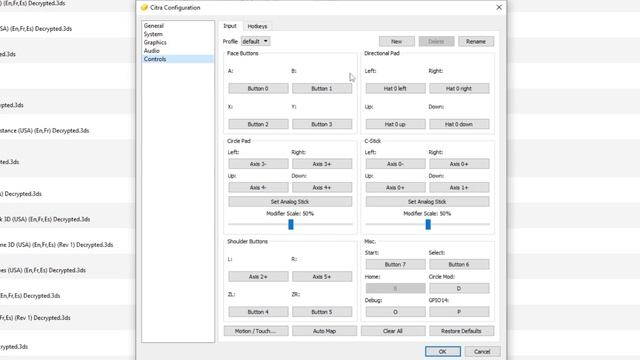The image size is (640, 360).
Task: Select the '(Rev 1) Decrypted.3ds' row containing 'me 3D'
Action: [x=67, y=245]
